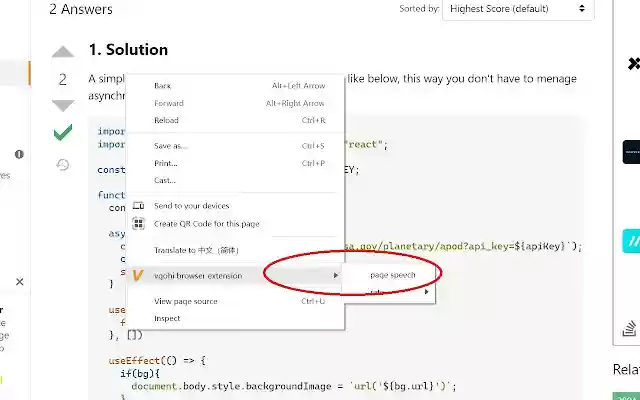This screenshot has width=640, height=400.
Task: Downvote the answer with score 2
Action: pos(63,105)
